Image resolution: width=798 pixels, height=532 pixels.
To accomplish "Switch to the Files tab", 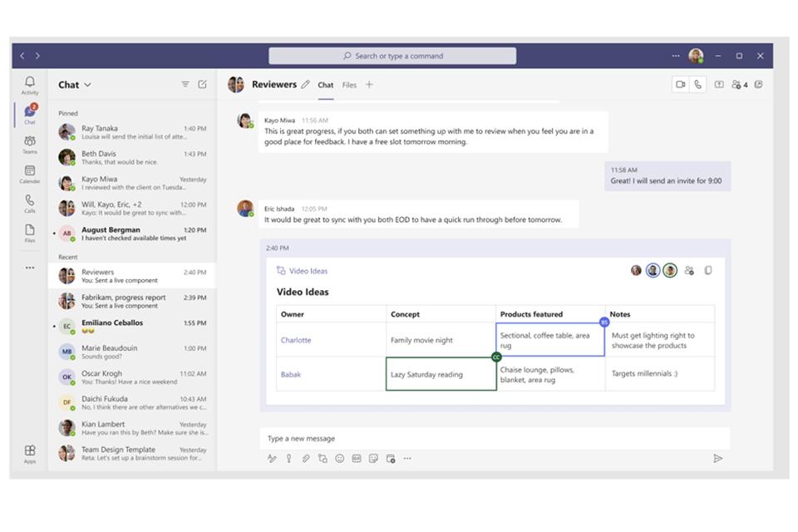I will [x=349, y=85].
